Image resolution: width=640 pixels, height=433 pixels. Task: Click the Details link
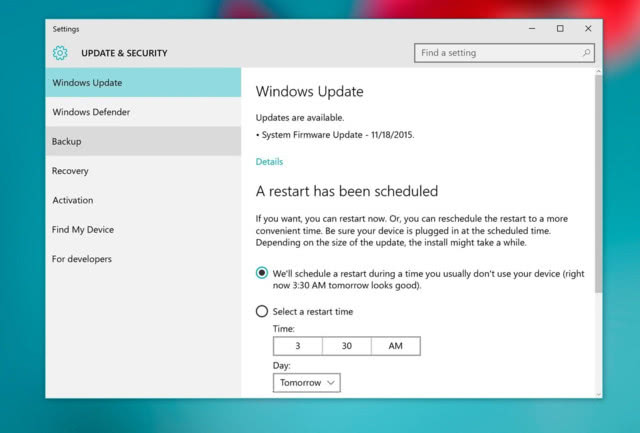[269, 162]
